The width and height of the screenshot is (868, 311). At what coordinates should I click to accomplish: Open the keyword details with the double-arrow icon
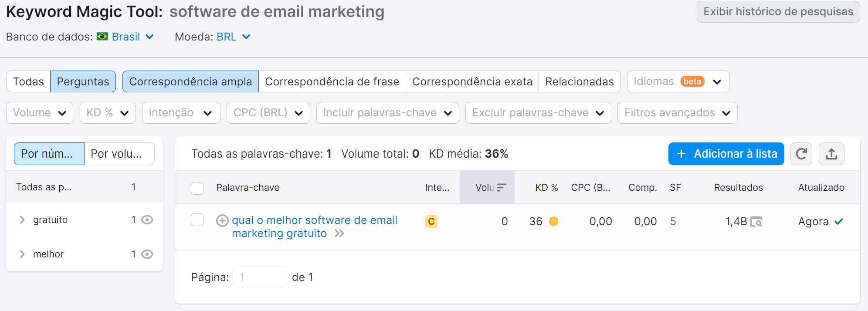340,233
